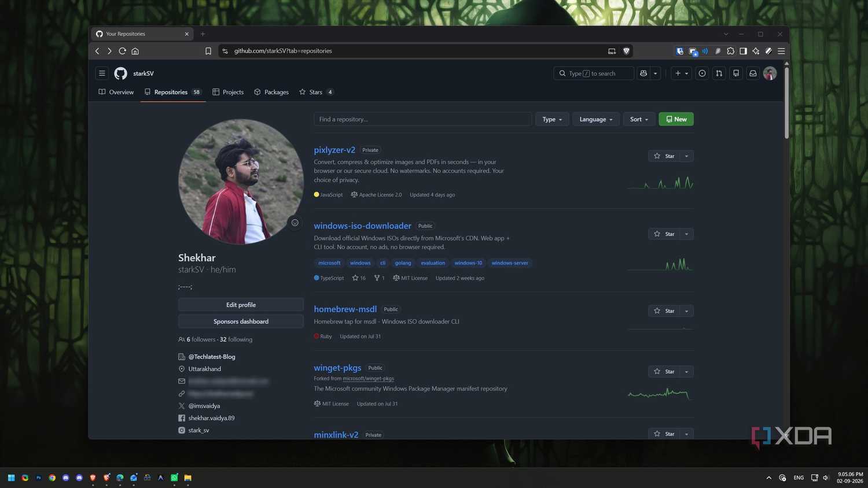Open the notifications inbox icon
This screenshot has width=868, height=488.
pyautogui.click(x=753, y=73)
